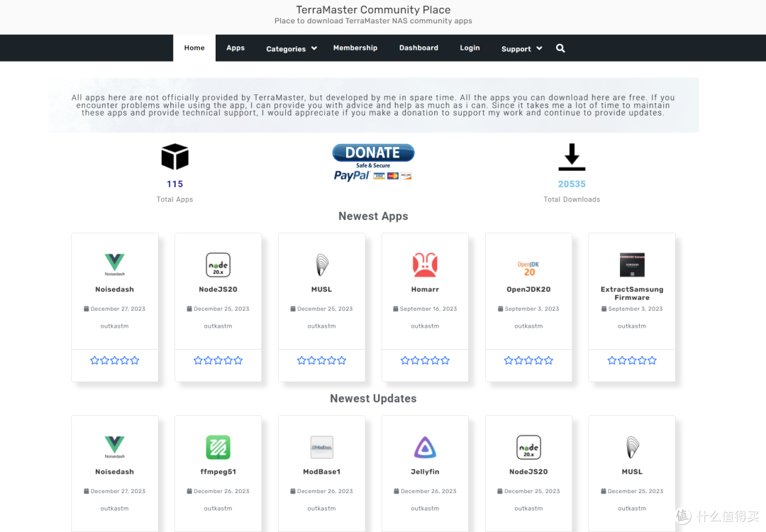This screenshot has width=766, height=532.
Task: Click the 115 total apps number
Action: [x=175, y=184]
